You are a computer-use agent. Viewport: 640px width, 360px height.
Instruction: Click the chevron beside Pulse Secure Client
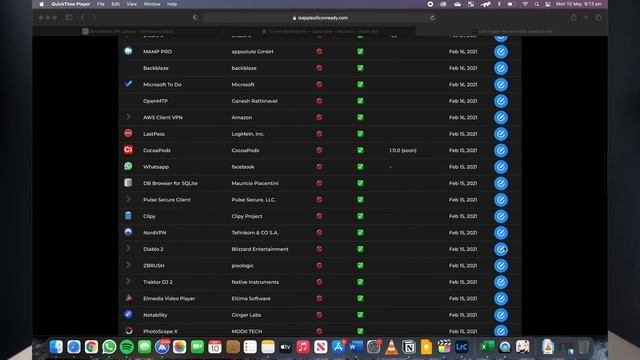pos(128,199)
